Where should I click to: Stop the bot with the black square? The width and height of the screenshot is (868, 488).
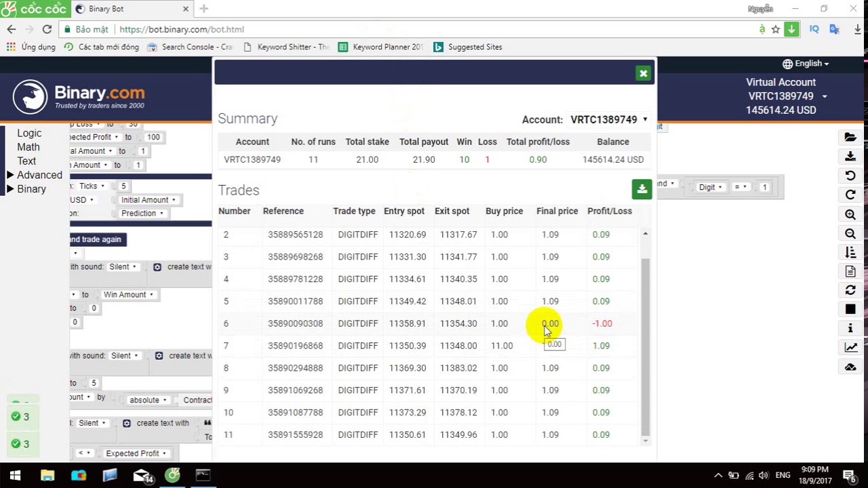point(850,309)
